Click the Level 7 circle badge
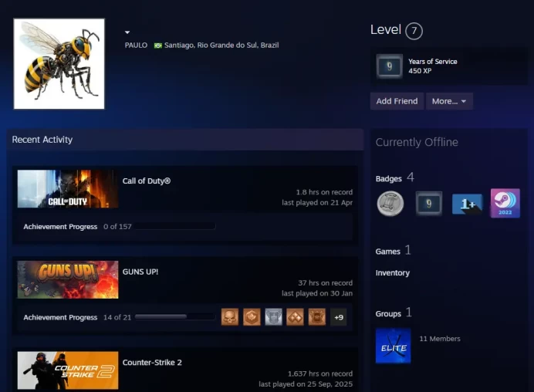Screen dimensions: 534x392 (x=414, y=31)
